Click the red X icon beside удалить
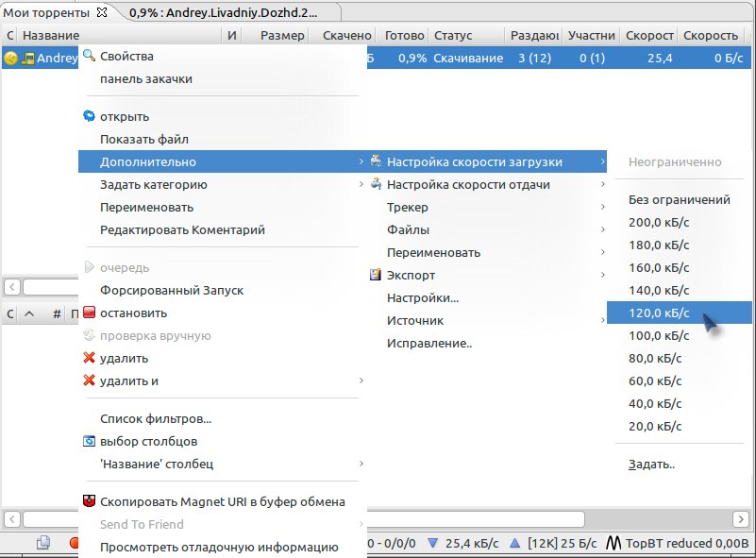Viewport: 756px width, 558px height. 90,358
